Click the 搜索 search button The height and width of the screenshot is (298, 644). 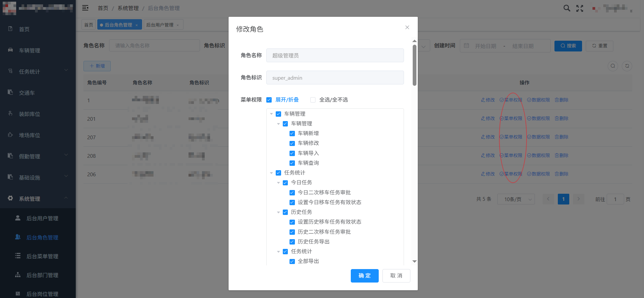[568, 46]
